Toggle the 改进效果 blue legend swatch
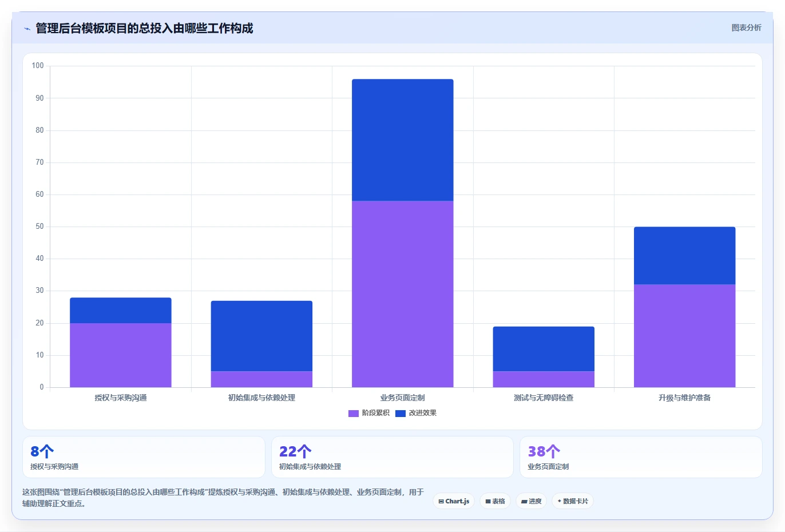Image resolution: width=785 pixels, height=532 pixels. point(401,413)
